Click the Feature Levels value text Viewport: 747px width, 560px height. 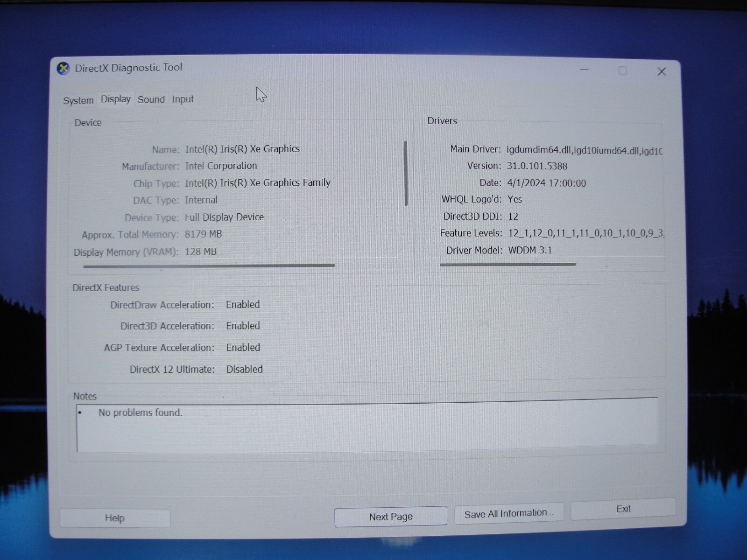(585, 233)
